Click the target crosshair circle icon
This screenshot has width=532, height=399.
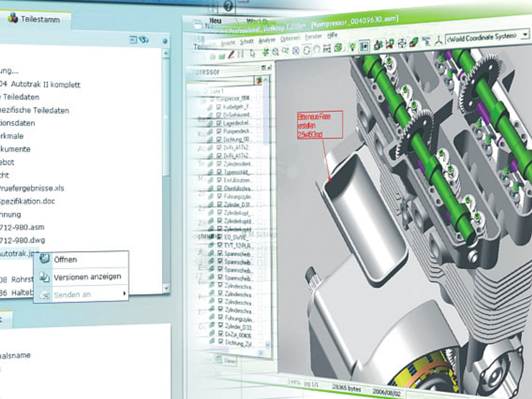(x=402, y=44)
